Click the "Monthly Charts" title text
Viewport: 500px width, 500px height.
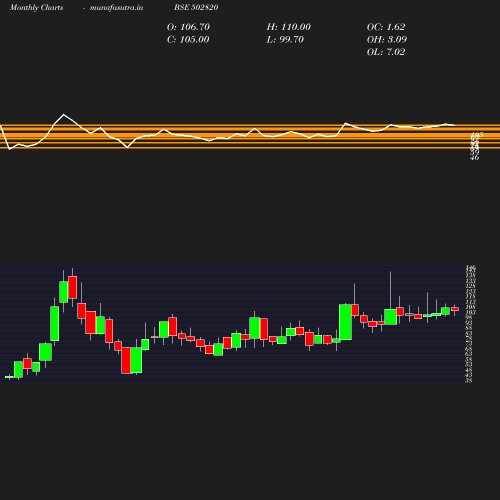click(36, 7)
